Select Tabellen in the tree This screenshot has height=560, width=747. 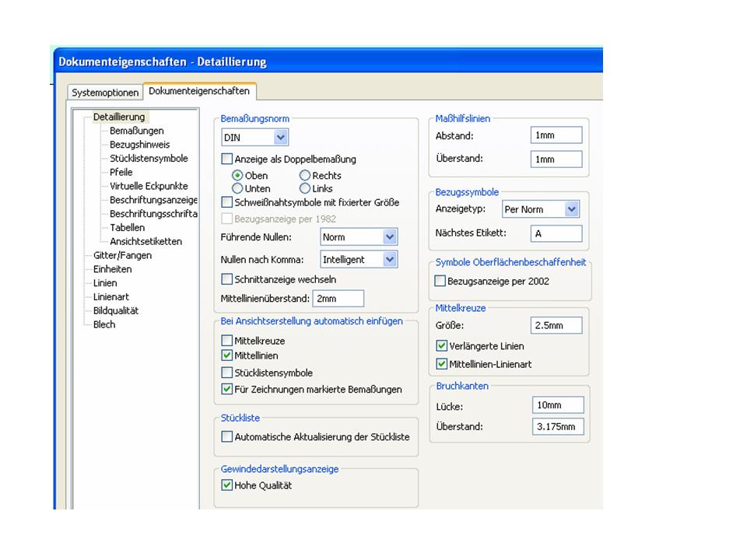click(x=127, y=227)
